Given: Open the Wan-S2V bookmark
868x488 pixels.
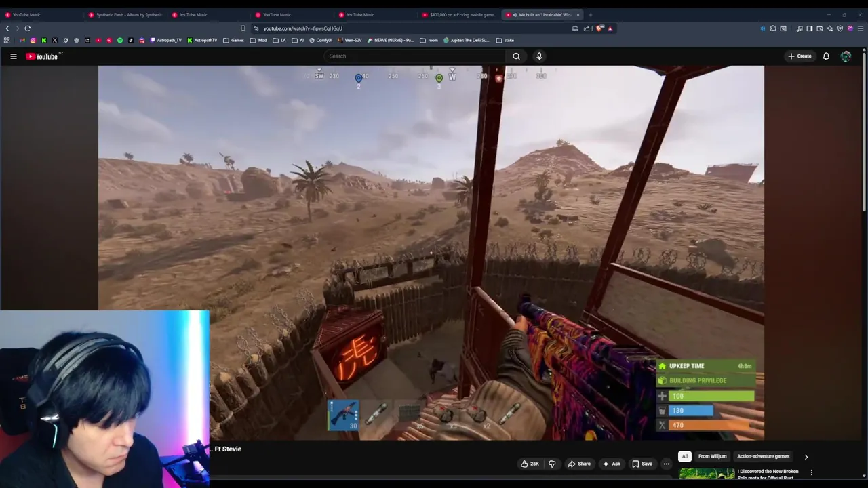Looking at the screenshot, I should pyautogui.click(x=350, y=40).
